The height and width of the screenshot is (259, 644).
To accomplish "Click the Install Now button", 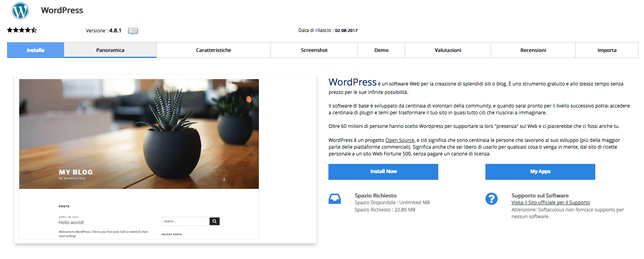I will [x=383, y=171].
